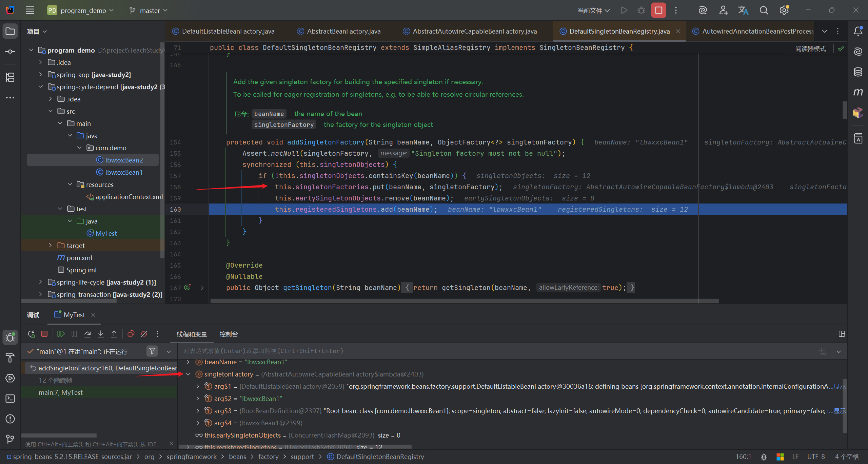
Task: Click Resume Program in debug toolbar
Action: (x=61, y=334)
